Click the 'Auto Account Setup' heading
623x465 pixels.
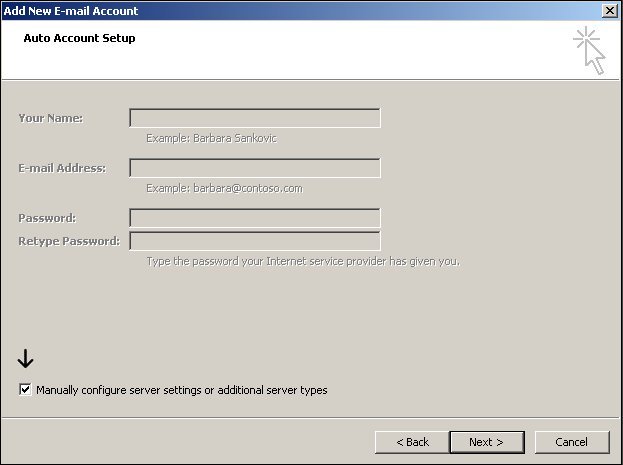79,38
